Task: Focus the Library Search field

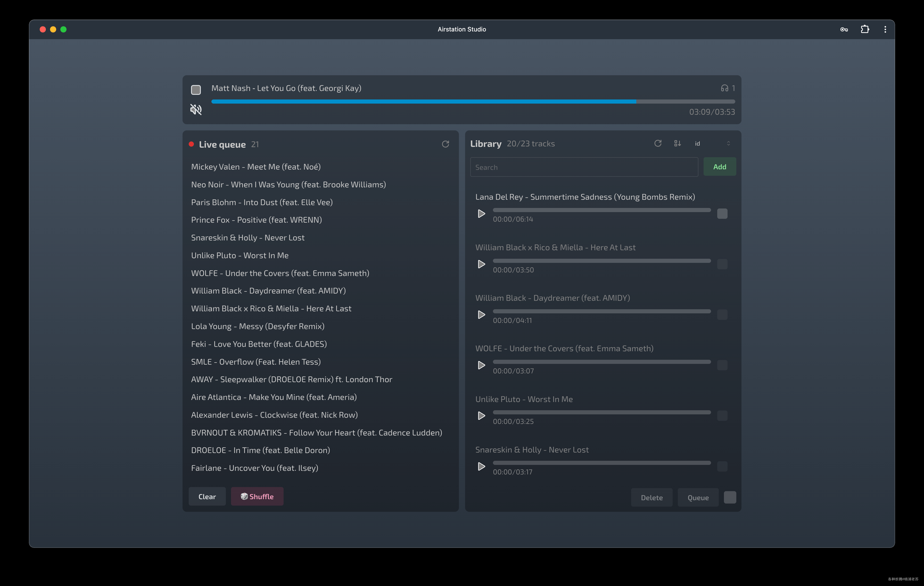Action: pos(584,167)
